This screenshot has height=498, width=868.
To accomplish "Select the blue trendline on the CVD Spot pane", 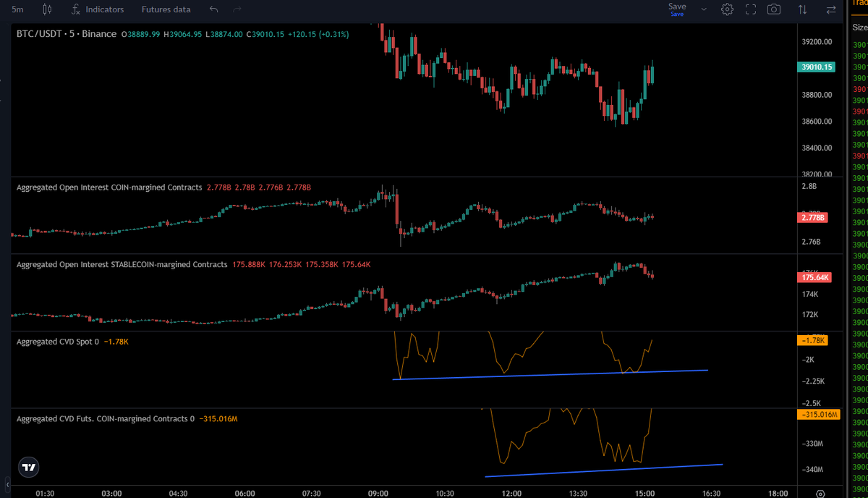I will pyautogui.click(x=550, y=374).
